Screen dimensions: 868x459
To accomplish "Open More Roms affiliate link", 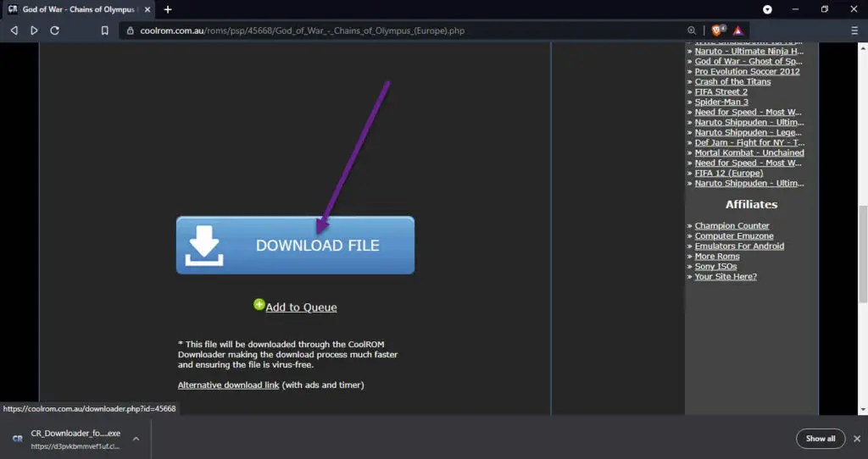I will [717, 256].
